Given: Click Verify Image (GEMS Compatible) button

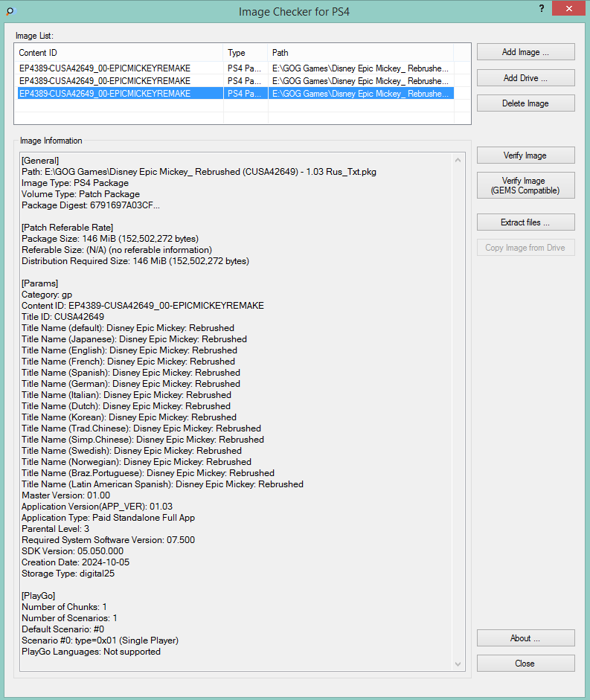Looking at the screenshot, I should [x=526, y=185].
